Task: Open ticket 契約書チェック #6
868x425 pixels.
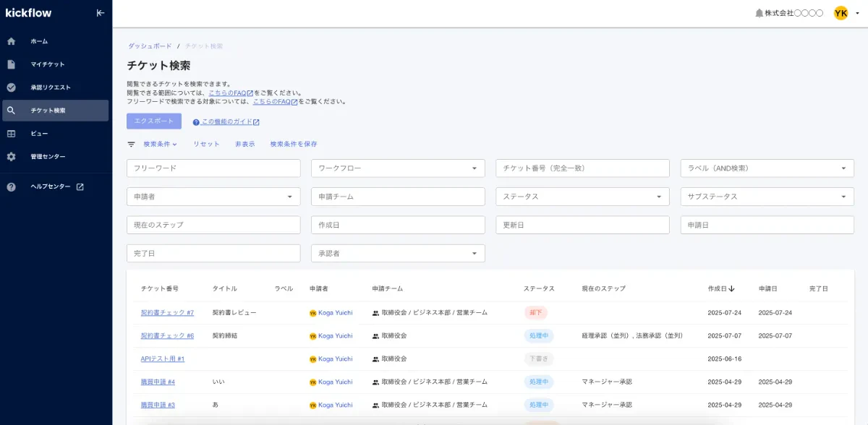Action: (167, 336)
